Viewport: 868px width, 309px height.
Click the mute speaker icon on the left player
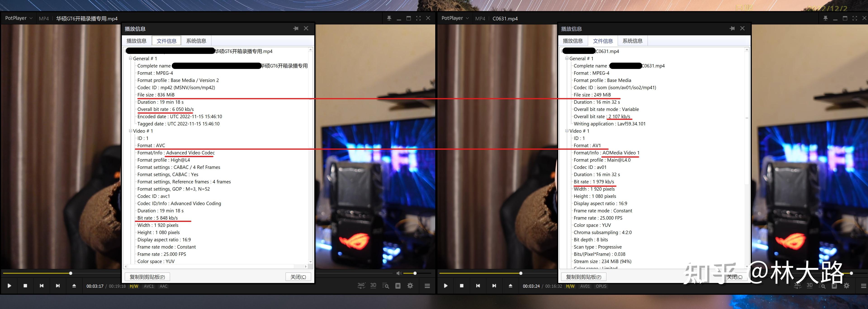399,273
